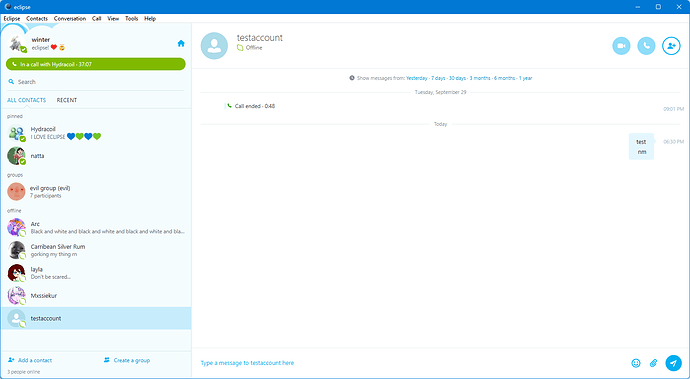Go to the Home screen icon
The image size is (690, 379).
click(x=181, y=43)
